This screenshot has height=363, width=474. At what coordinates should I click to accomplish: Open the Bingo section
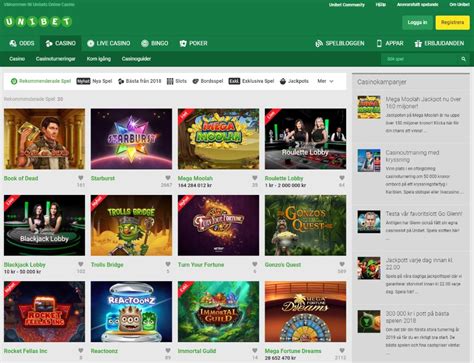click(154, 43)
